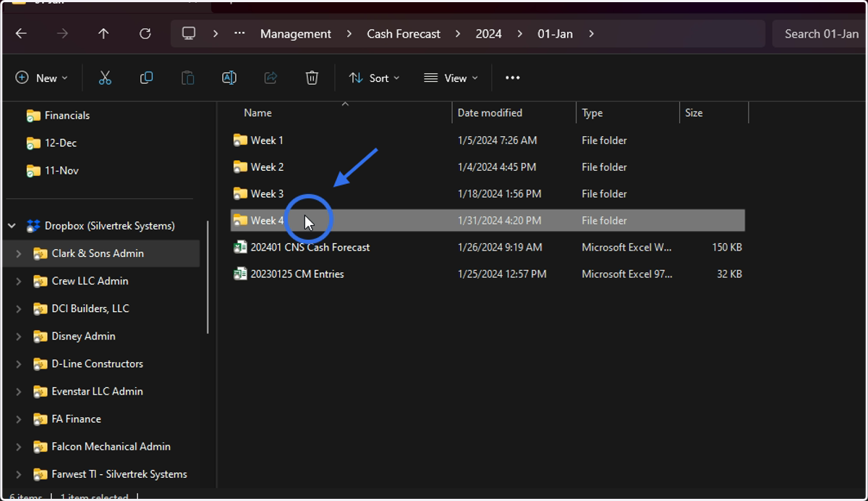Select the Week 3 folder
Viewport: 868px width, 501px height.
point(488,194)
